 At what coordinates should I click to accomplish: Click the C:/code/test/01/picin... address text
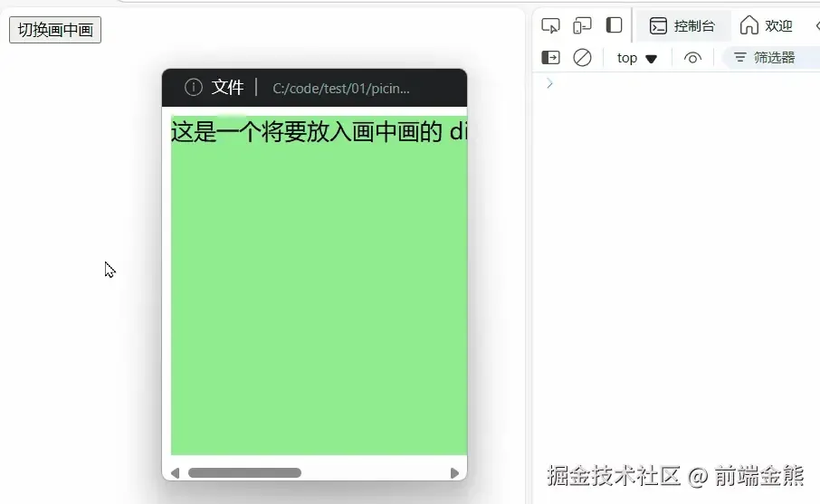(341, 89)
